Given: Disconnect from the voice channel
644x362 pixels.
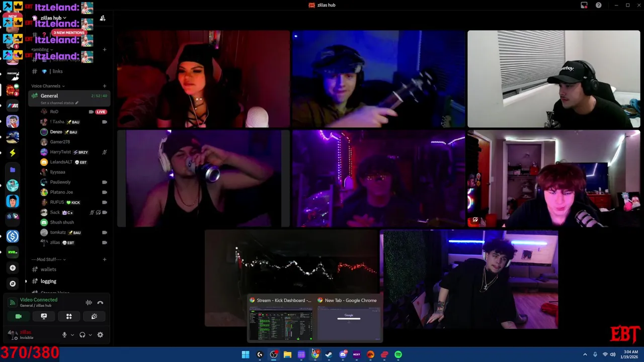Looking at the screenshot, I should click(x=100, y=303).
